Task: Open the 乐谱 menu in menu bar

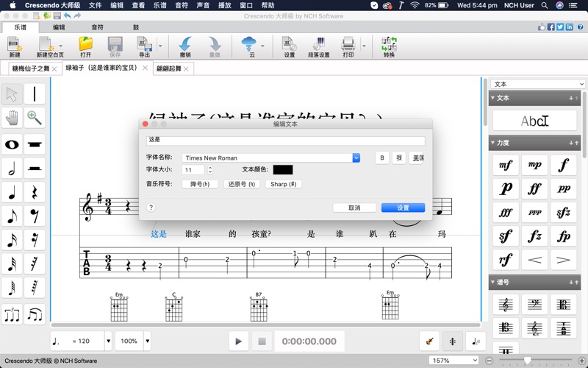Action: click(x=159, y=5)
